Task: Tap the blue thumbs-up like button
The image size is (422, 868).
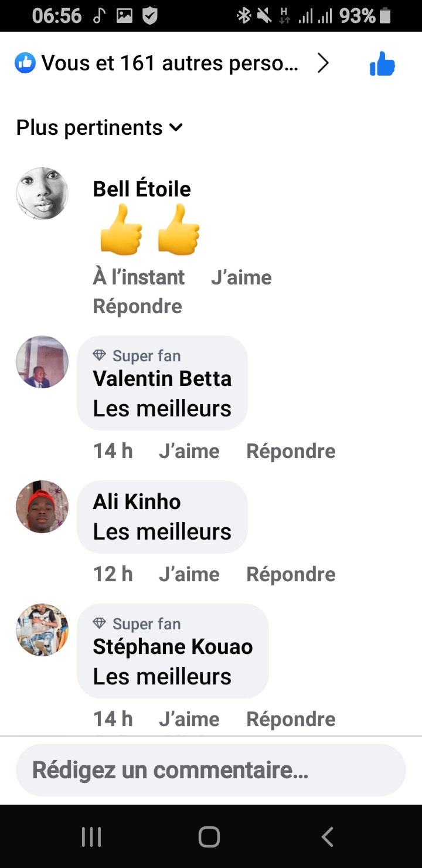Action: (382, 64)
